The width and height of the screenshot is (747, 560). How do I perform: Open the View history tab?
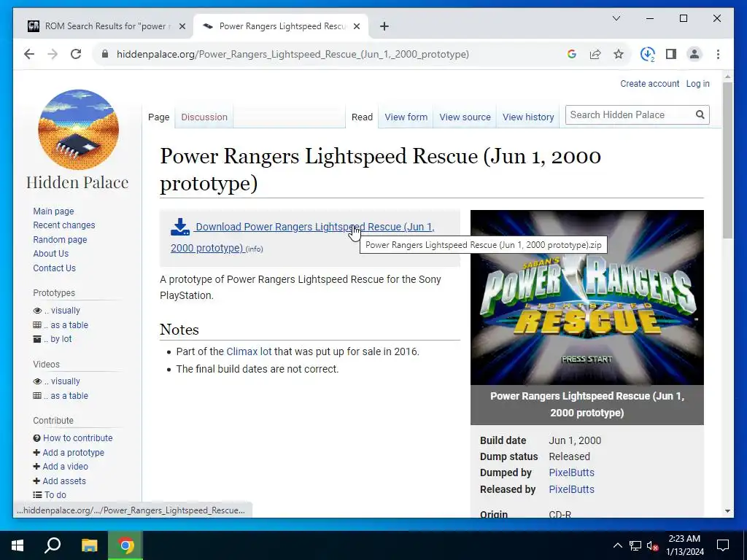(528, 117)
